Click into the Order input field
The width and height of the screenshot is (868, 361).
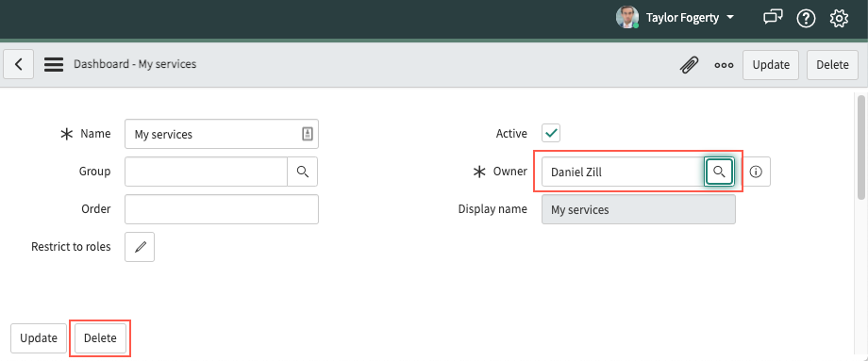(222, 209)
